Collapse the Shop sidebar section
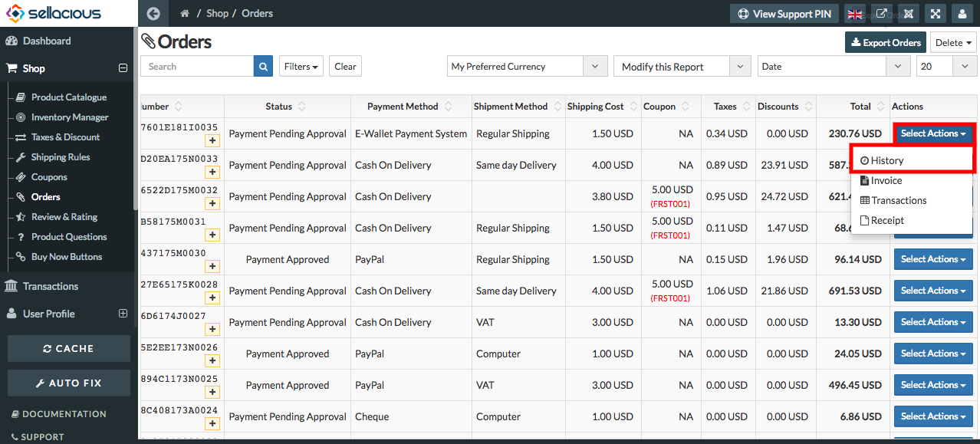The height and width of the screenshot is (444, 980). coord(123,68)
